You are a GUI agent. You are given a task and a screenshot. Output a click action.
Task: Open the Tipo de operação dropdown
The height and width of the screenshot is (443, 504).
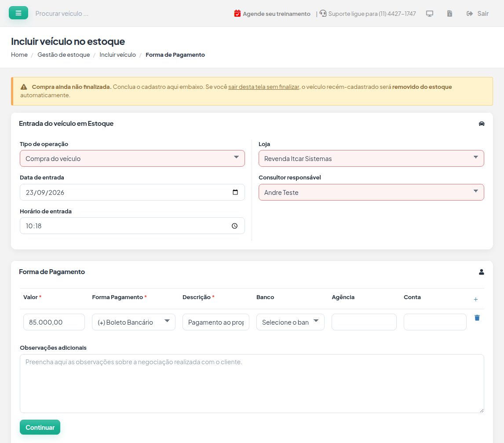pos(132,158)
